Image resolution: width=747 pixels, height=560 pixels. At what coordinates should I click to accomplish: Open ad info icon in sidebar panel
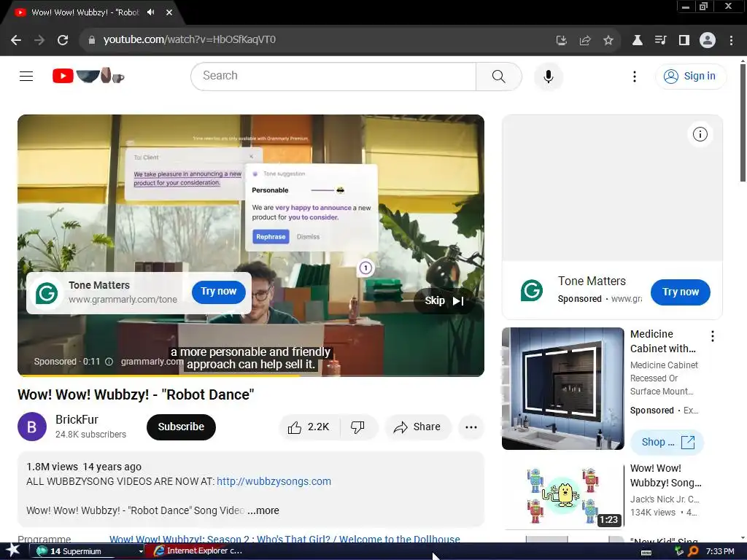point(700,134)
